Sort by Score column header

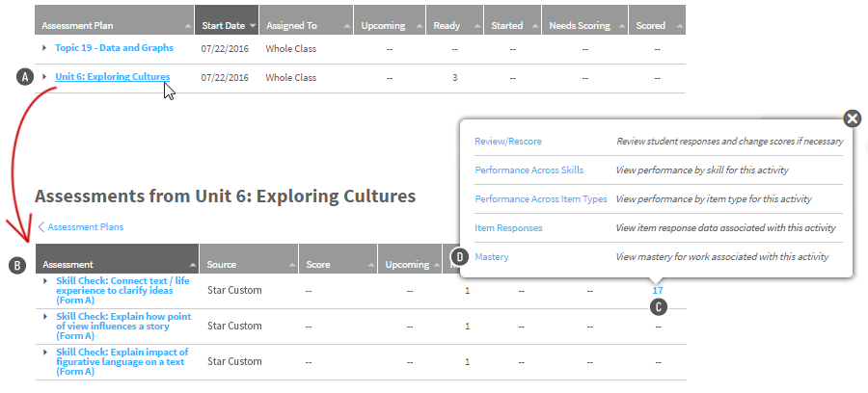click(x=338, y=259)
